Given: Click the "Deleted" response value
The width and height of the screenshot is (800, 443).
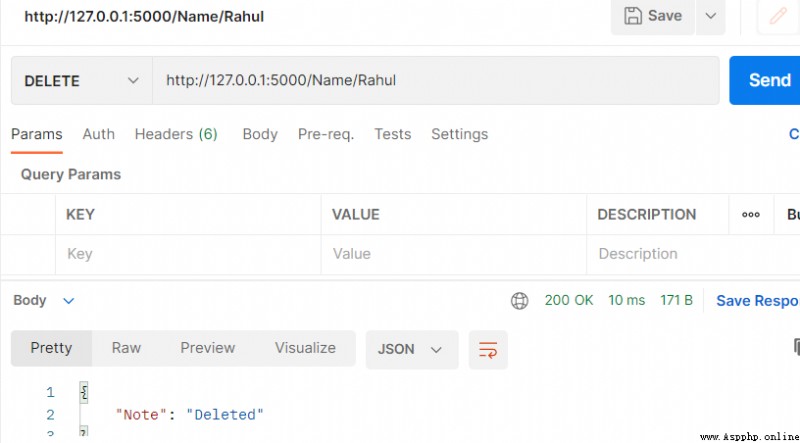Looking at the screenshot, I should [x=224, y=414].
